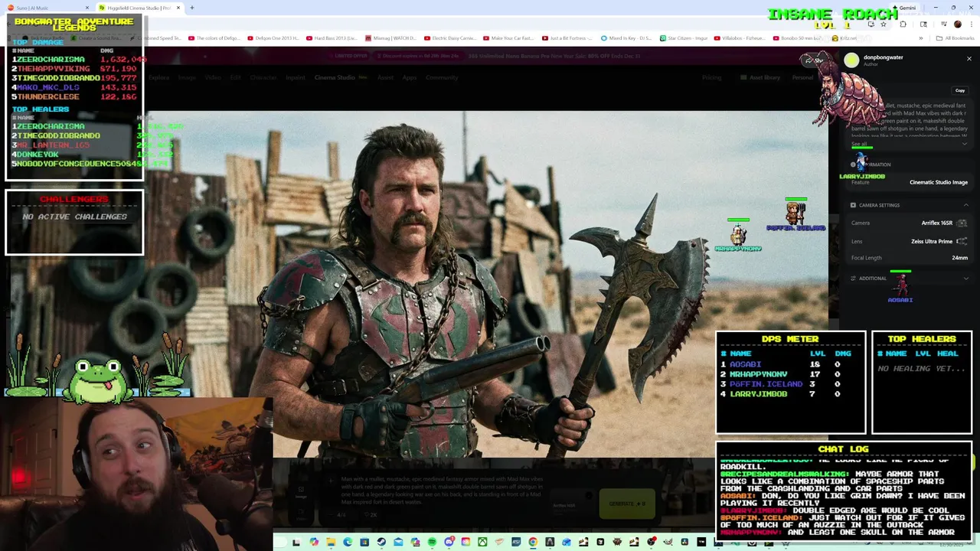Open the 4/4 image count setting
Viewport: 980px width, 551px height.
click(340, 515)
